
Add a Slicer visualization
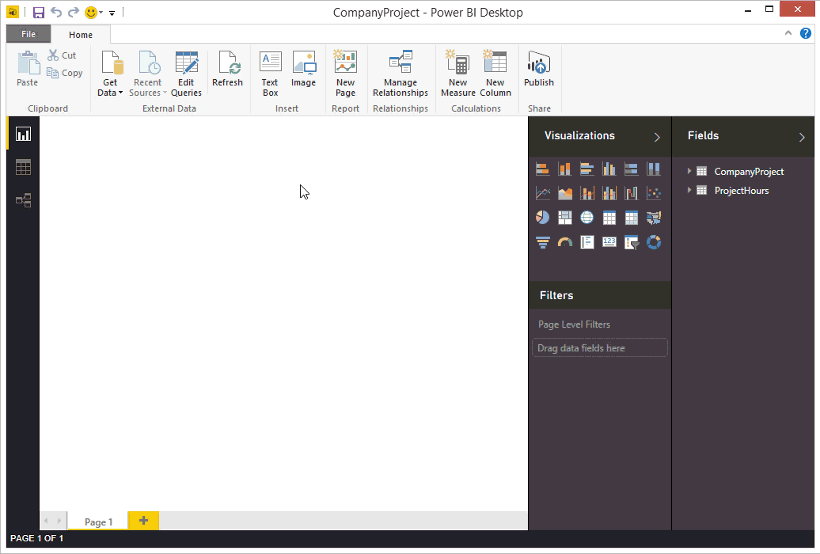pyautogui.click(x=631, y=242)
